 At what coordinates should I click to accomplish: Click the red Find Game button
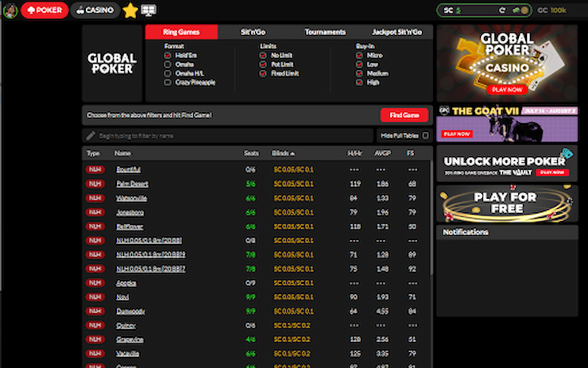(404, 115)
